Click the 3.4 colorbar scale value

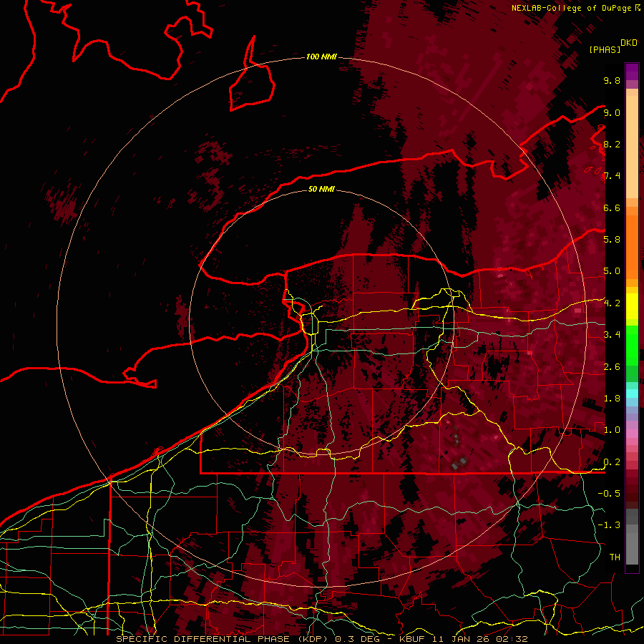[612, 335]
